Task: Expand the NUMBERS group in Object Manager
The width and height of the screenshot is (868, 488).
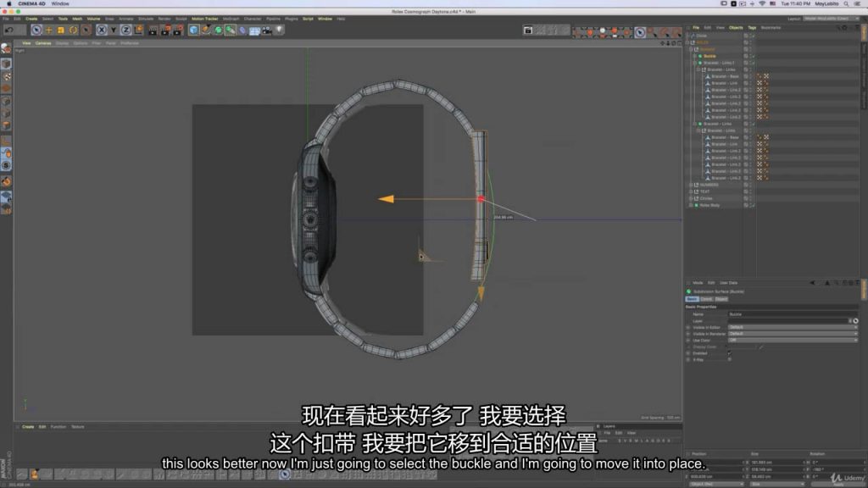Action: (x=691, y=185)
